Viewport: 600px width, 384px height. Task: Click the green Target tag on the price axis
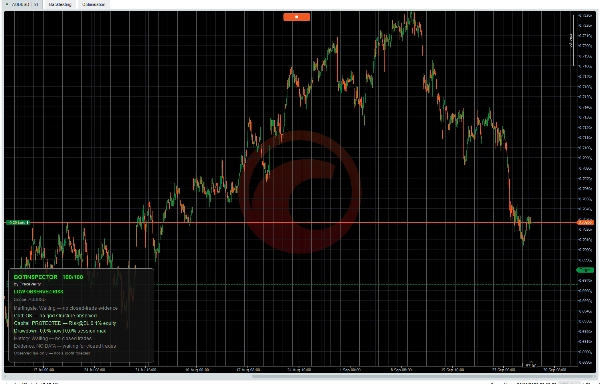pyautogui.click(x=585, y=270)
